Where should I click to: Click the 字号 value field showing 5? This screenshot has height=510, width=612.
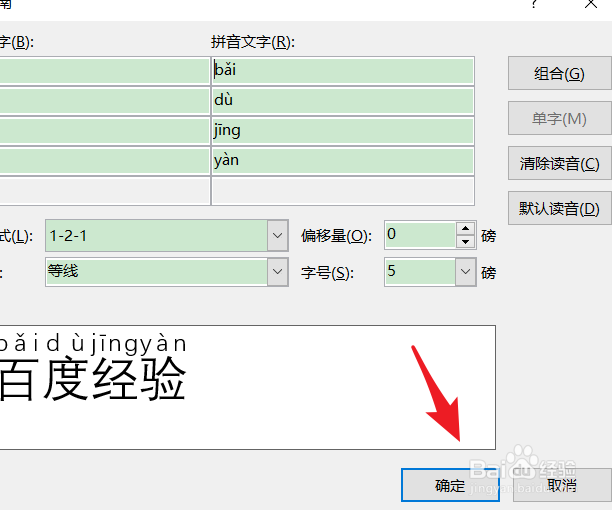pyautogui.click(x=420, y=272)
